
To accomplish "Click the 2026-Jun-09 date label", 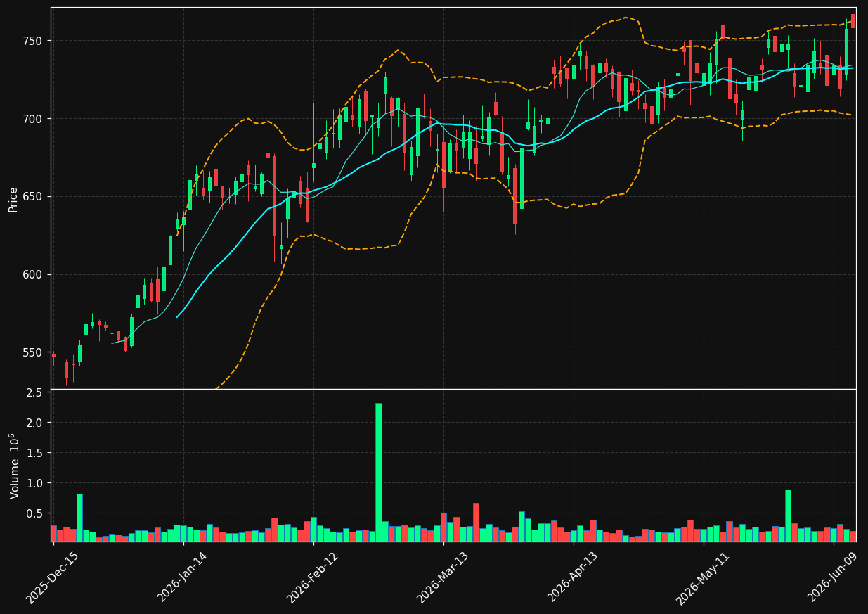I will (833, 577).
